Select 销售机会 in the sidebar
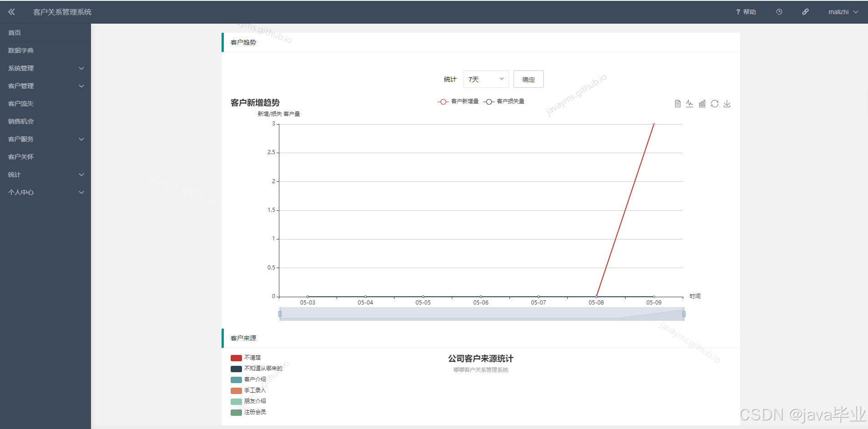 coord(20,121)
